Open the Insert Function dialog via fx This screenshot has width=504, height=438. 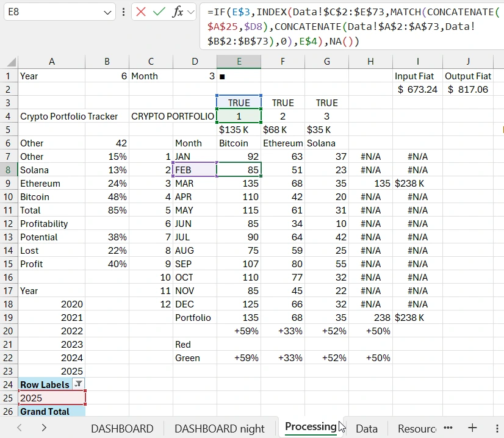(178, 11)
